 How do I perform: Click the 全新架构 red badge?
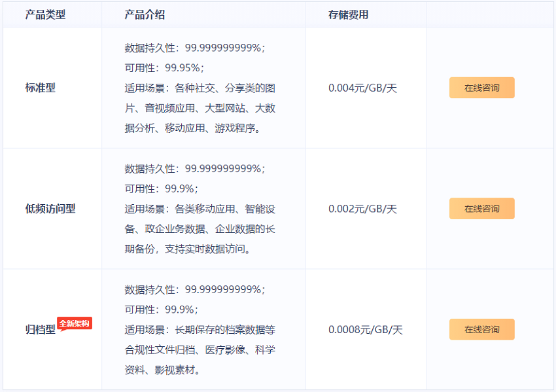75,324
